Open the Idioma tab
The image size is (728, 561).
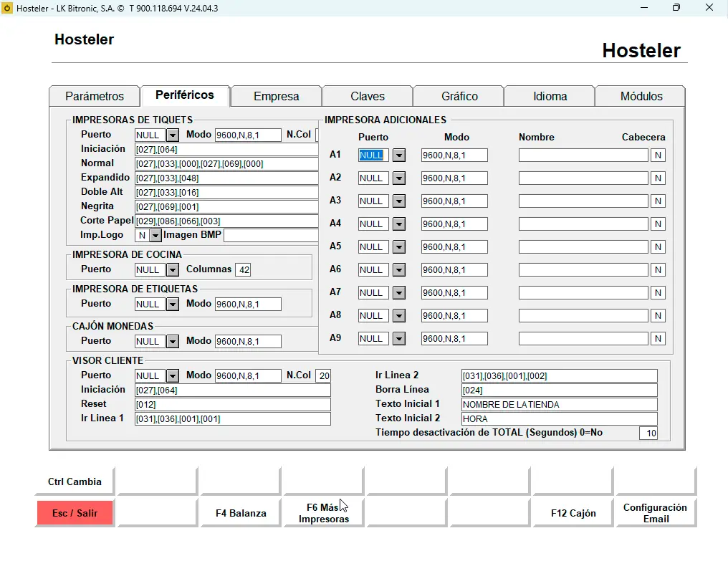(550, 96)
